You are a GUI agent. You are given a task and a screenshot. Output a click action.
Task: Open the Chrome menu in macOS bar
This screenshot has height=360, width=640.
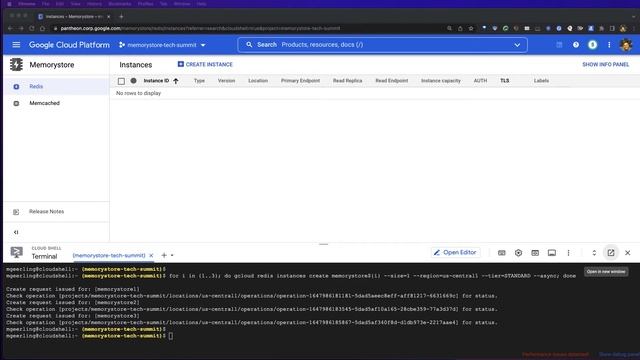[27, 4]
